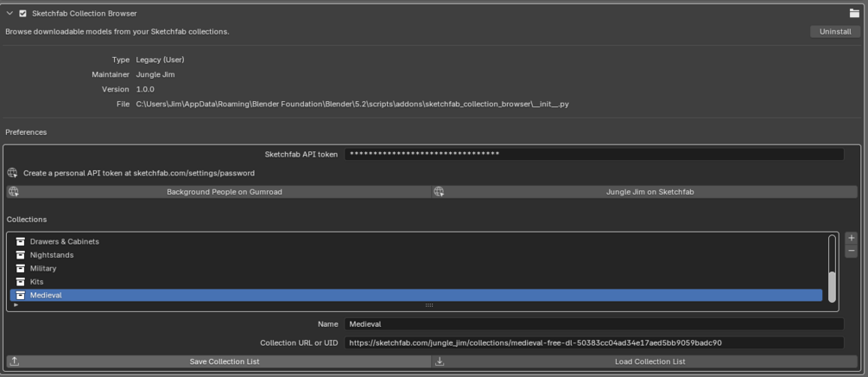Expand the list filter options triangle
This screenshot has height=377, width=868.
tap(16, 305)
